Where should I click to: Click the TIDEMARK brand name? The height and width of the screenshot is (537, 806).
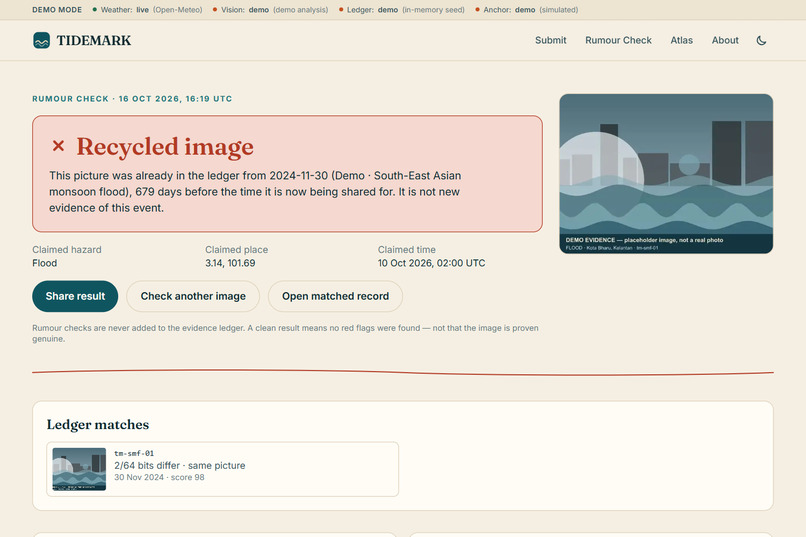(94, 40)
